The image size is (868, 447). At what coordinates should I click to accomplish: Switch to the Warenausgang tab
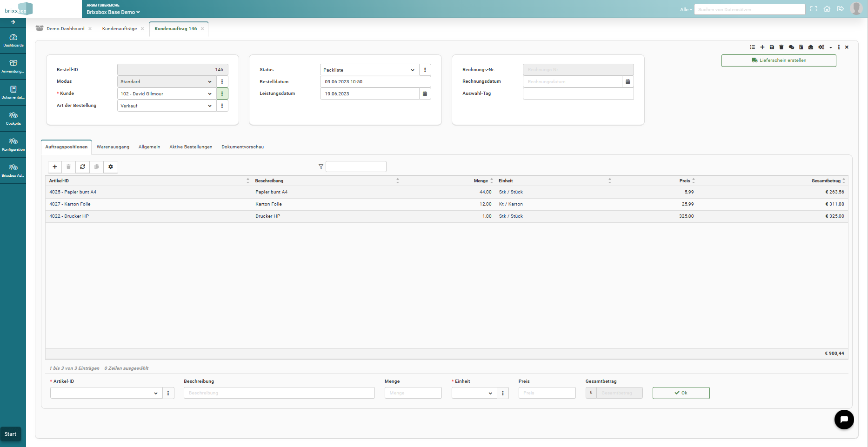click(113, 147)
